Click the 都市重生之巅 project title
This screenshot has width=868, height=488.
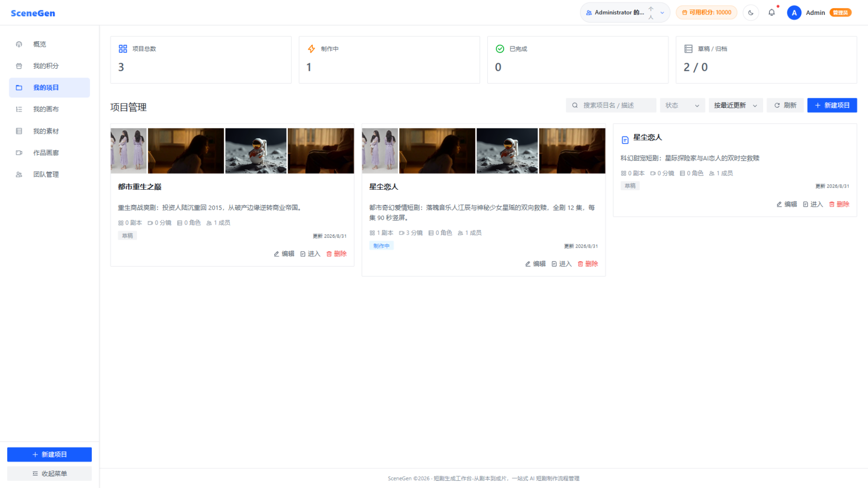[x=140, y=187]
